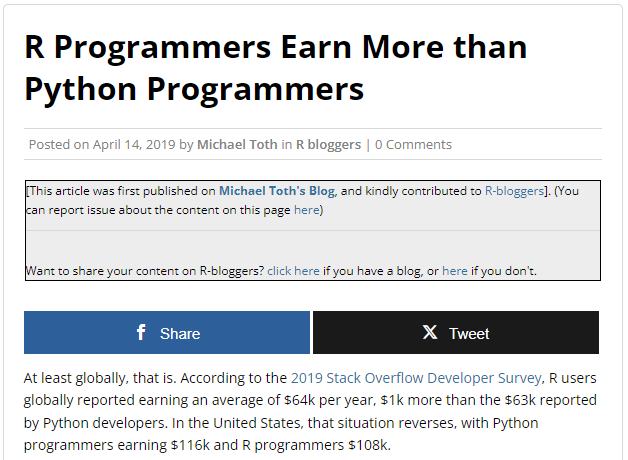Open the R bloggers category link
The width and height of the screenshot is (628, 460).
pos(328,144)
